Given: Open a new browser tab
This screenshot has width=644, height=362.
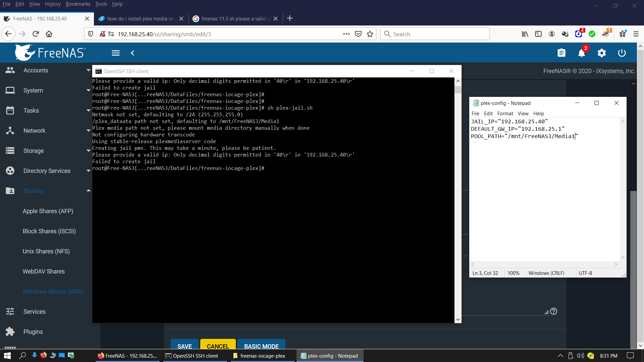Looking at the screenshot, I should [290, 18].
